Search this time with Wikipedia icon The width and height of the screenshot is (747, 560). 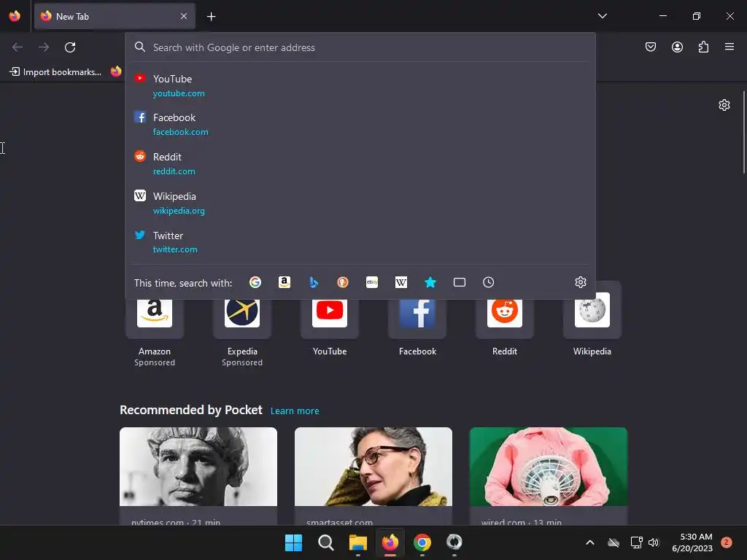coord(401,282)
